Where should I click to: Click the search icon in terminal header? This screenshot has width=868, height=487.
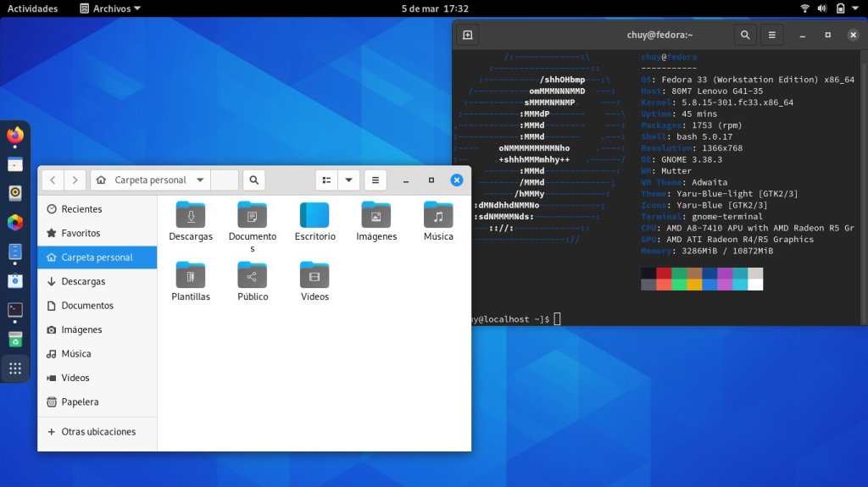(x=744, y=35)
